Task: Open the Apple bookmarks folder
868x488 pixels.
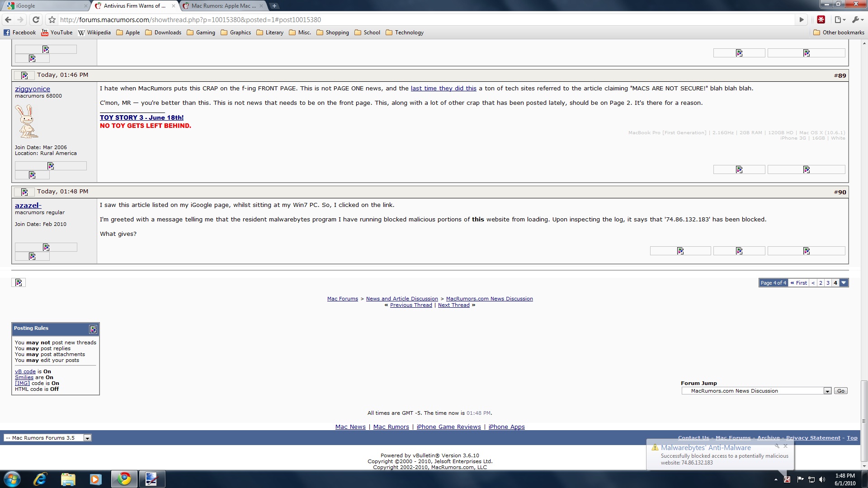Action: [x=128, y=33]
